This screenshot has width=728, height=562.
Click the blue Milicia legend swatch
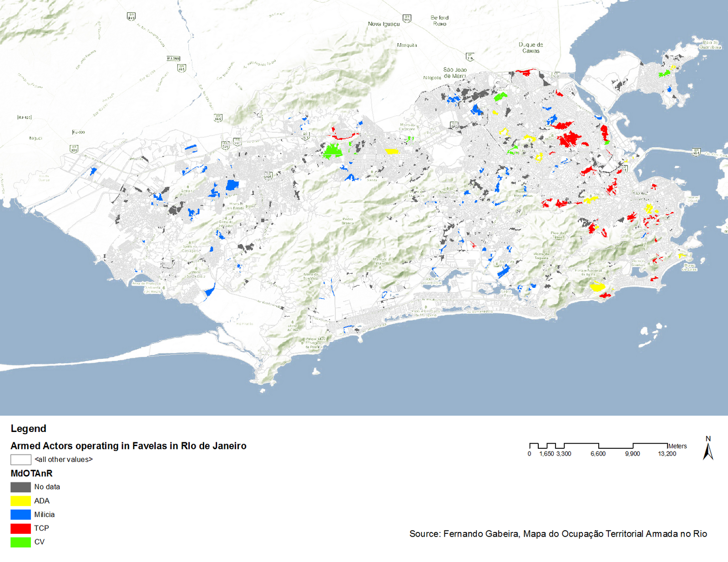(x=20, y=515)
